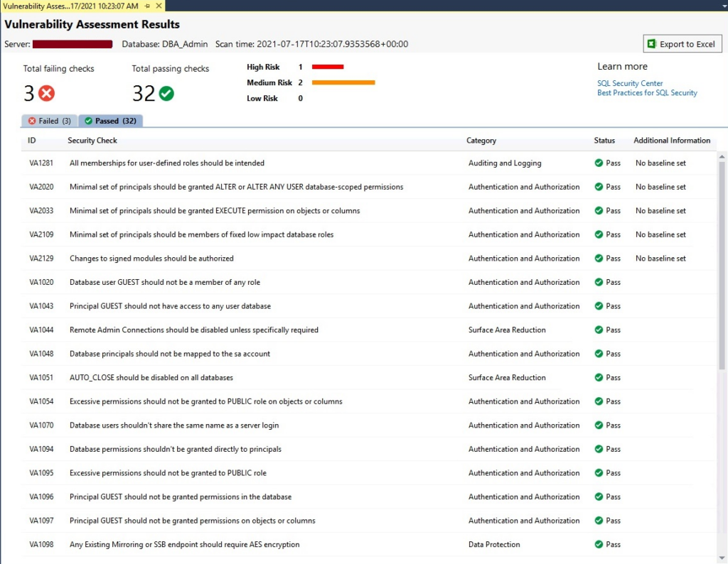Click the green passing checks checkmark icon
The height and width of the screenshot is (564, 728).
pyautogui.click(x=166, y=93)
